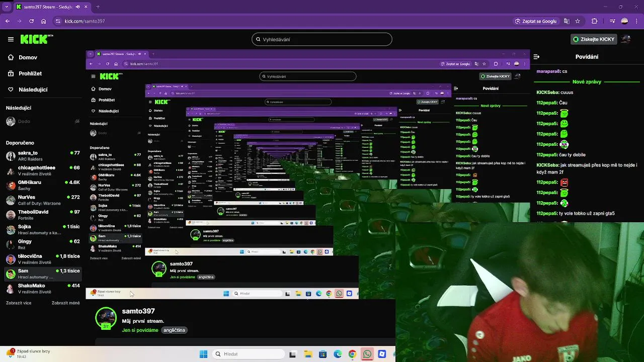Launch Roblox from the taskbar
644x362 pixels.
tap(382, 354)
